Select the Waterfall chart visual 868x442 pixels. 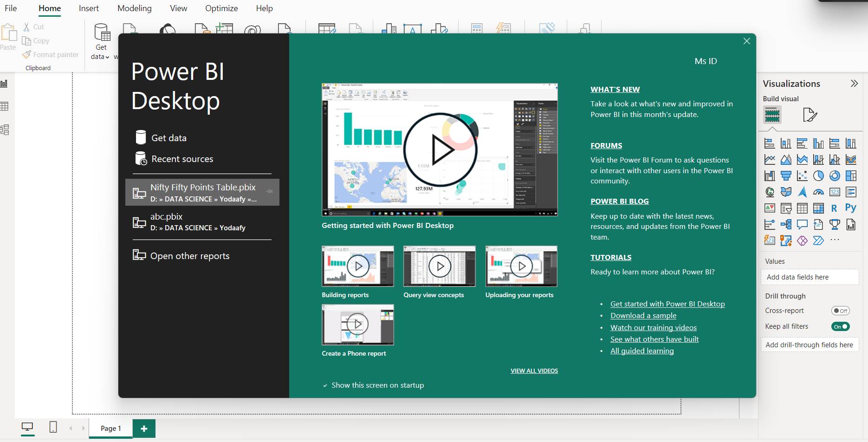click(770, 175)
